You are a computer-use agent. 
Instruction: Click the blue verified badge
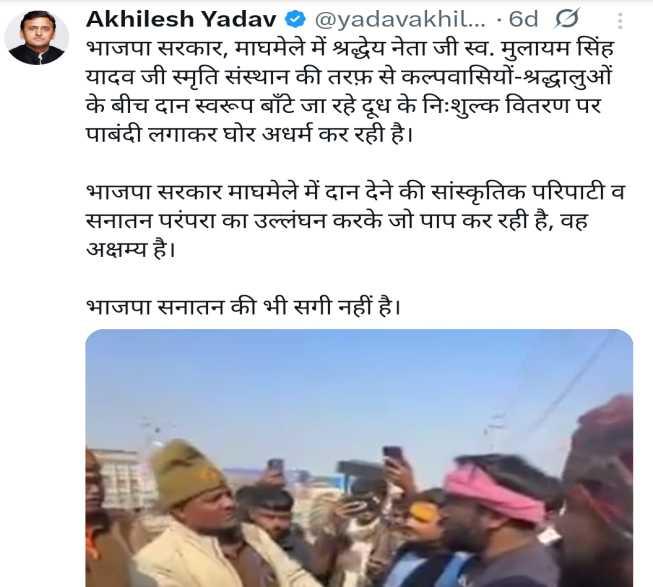click(295, 20)
